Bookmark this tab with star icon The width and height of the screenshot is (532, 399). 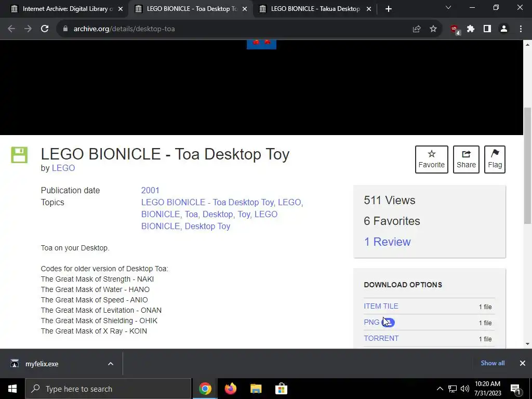pos(433,29)
